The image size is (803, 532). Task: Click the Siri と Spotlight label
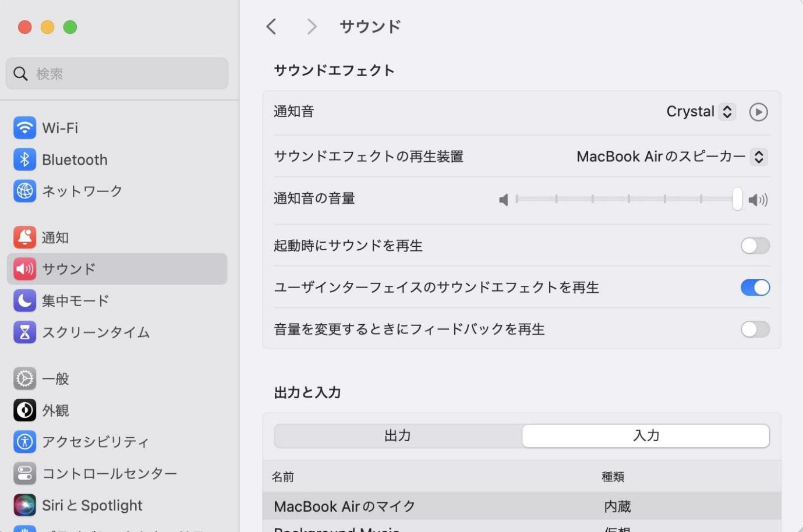pos(92,505)
